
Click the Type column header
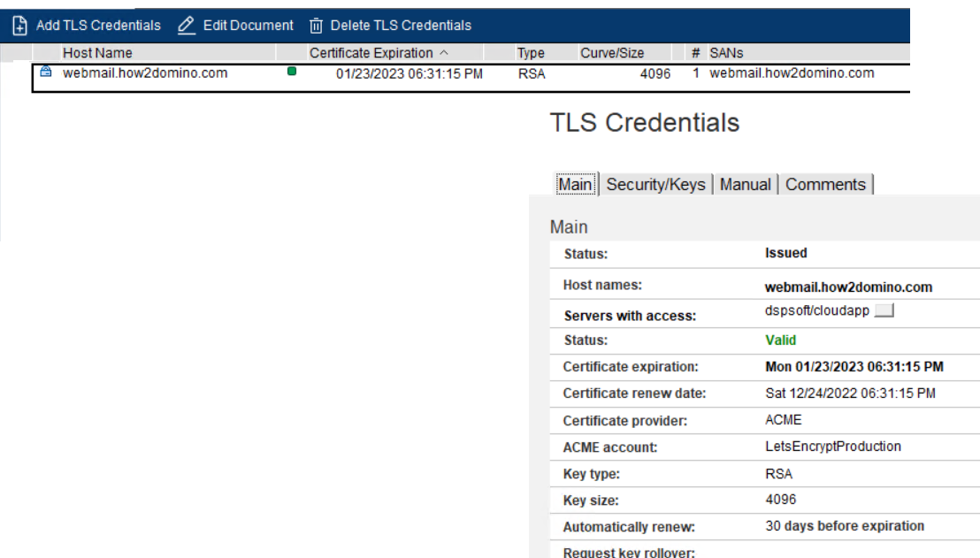[531, 53]
